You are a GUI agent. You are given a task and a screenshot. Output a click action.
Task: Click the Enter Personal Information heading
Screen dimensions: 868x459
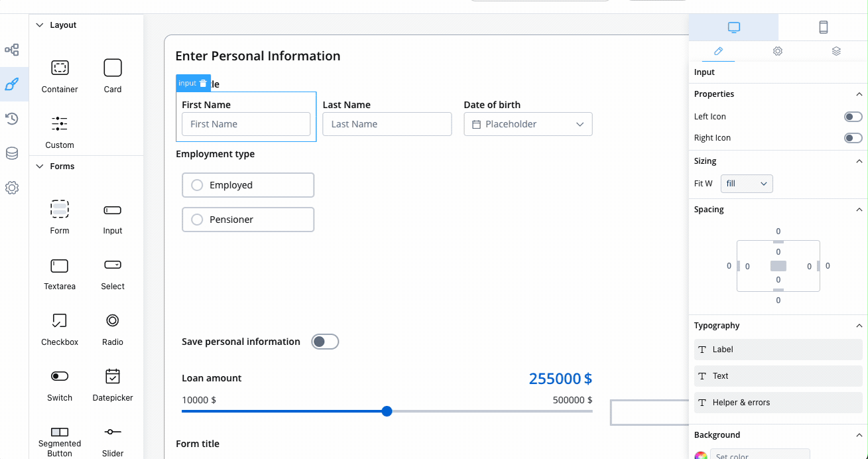[x=258, y=56]
